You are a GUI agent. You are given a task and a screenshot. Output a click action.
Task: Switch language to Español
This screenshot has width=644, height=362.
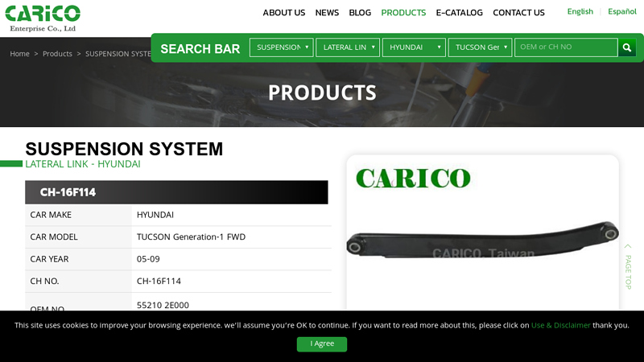(621, 11)
